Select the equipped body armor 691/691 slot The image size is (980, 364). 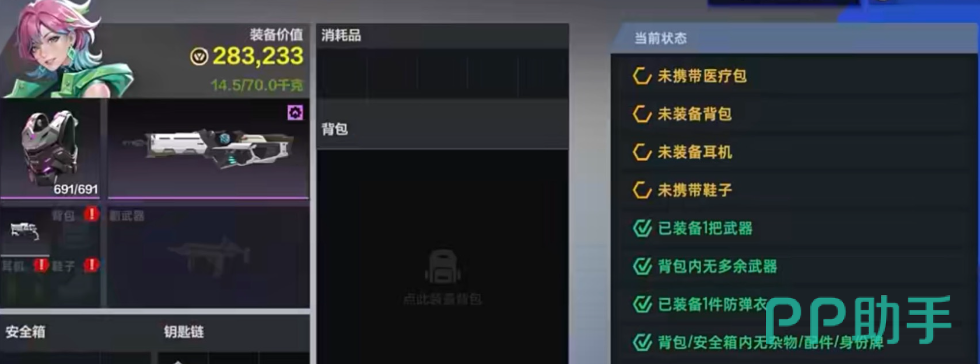(x=50, y=149)
